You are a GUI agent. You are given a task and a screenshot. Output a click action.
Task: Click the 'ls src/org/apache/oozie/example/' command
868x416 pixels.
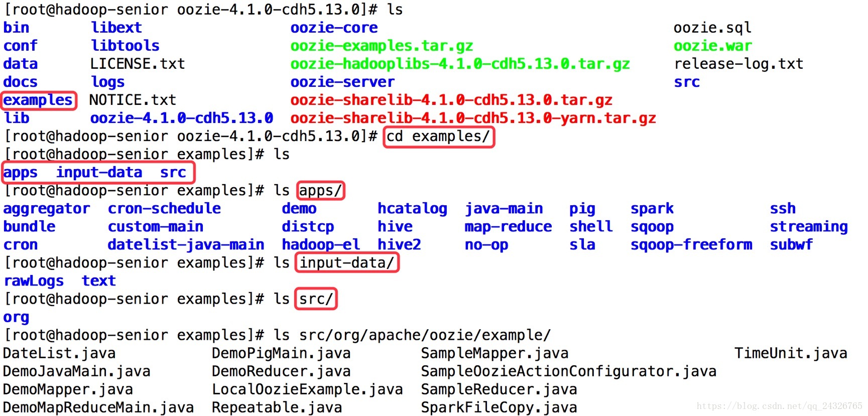click(412, 335)
